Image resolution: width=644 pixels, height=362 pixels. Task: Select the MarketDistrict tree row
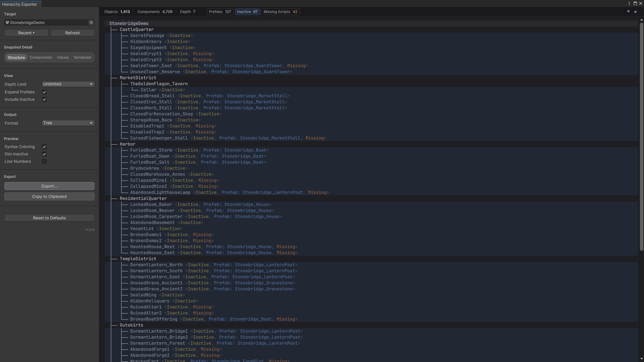[371, 78]
